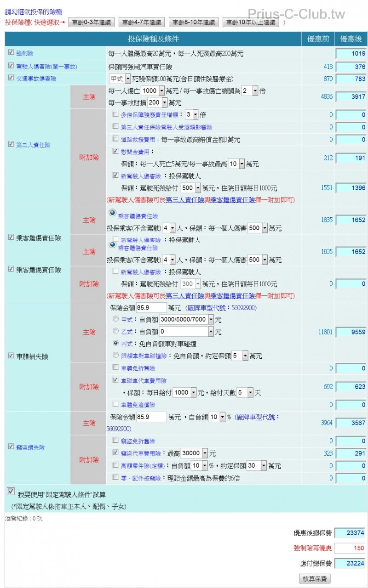
Task: Open the 傷亡總額 2 倍 multiplier dropdown
Action: (250, 90)
